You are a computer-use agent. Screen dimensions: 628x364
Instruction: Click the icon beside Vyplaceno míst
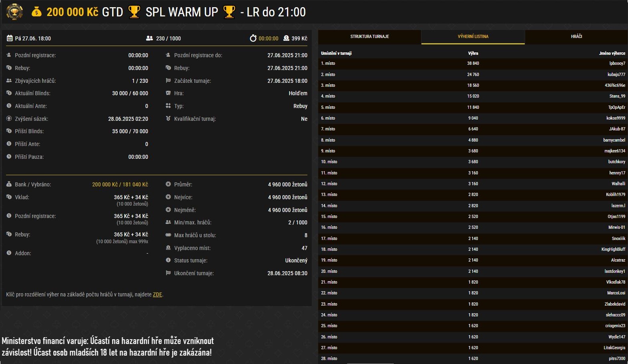pos(168,248)
